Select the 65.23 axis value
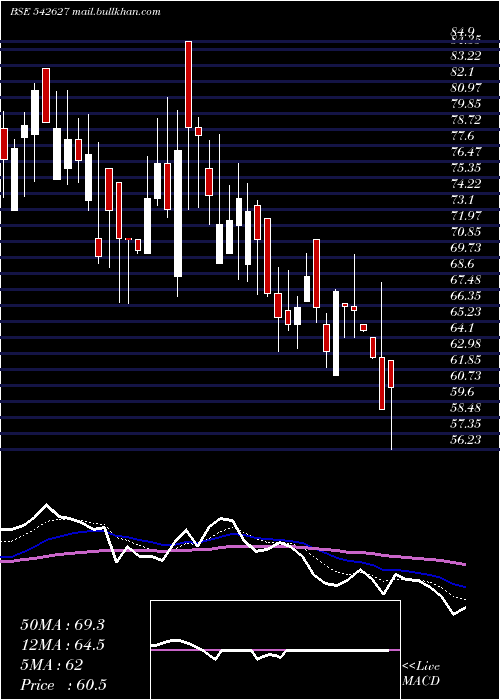Image resolution: width=500 pixels, height=700 pixels. coord(466,312)
